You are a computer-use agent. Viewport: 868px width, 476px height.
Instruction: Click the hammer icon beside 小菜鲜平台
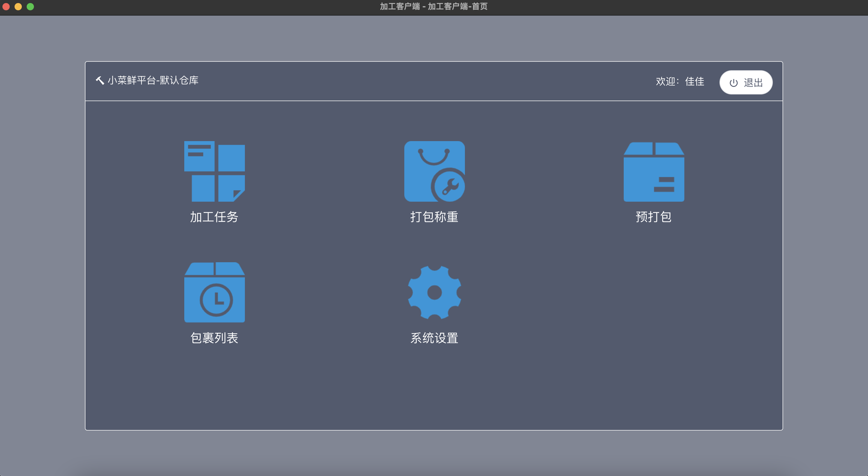[100, 81]
